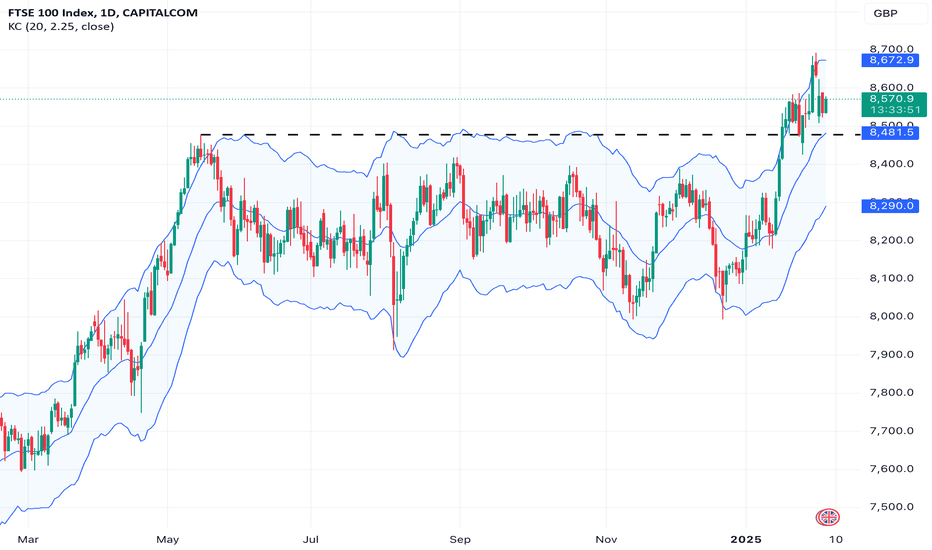Click the 8,100.0 price axis label
This screenshot has width=932, height=550.
pos(891,278)
